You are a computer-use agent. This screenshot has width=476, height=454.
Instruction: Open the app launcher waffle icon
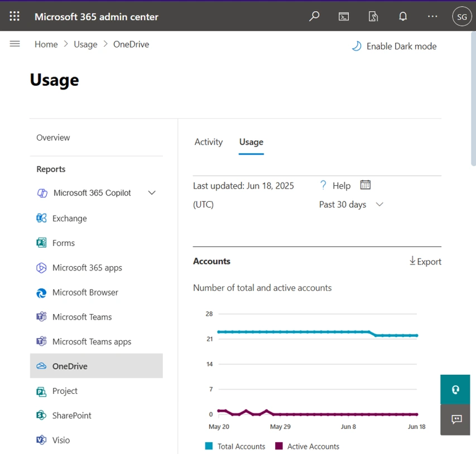point(15,16)
